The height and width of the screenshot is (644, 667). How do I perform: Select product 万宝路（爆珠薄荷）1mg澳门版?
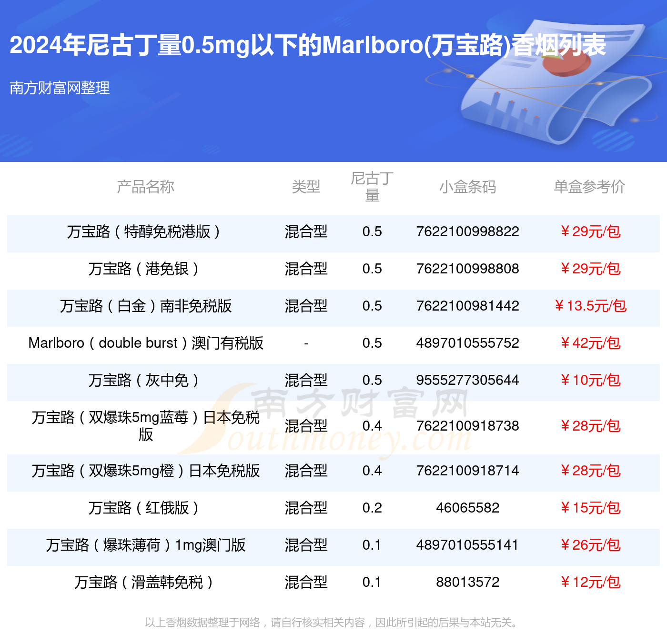pos(146,545)
